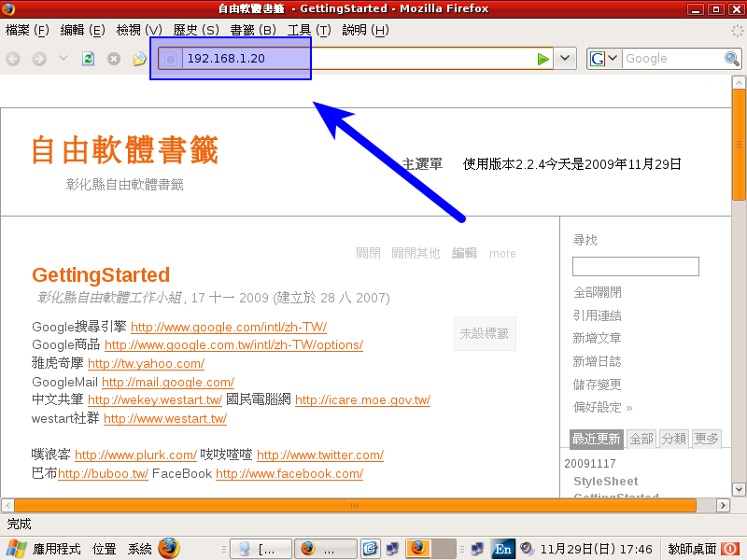Open the address bar history dropdown
The image size is (747, 560).
pyautogui.click(x=566, y=59)
